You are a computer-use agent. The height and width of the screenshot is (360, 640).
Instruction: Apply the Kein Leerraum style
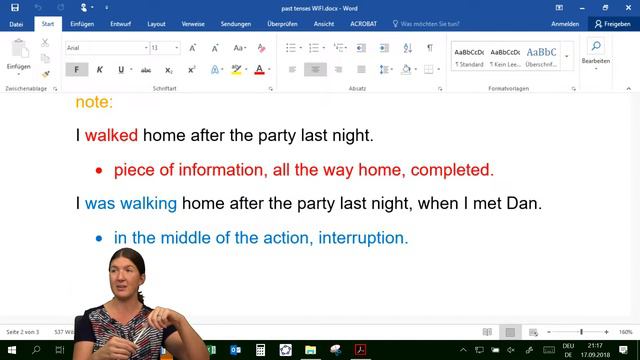505,57
